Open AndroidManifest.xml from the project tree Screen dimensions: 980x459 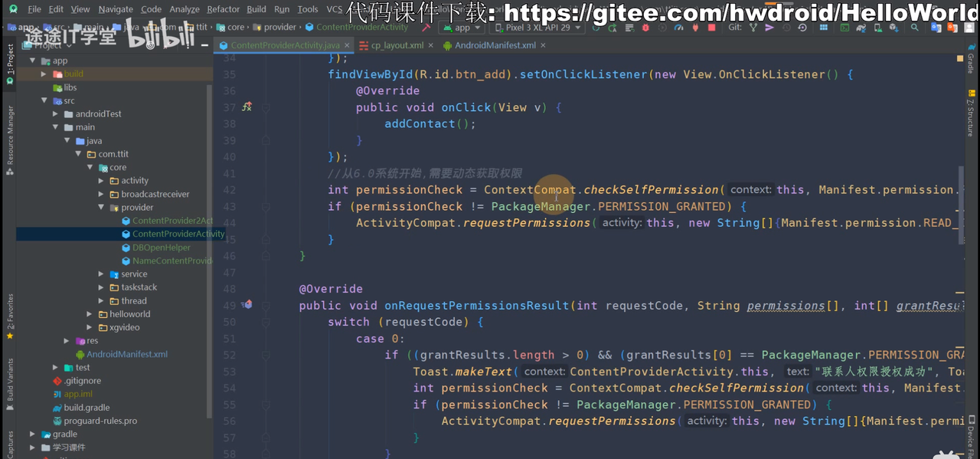coord(126,354)
